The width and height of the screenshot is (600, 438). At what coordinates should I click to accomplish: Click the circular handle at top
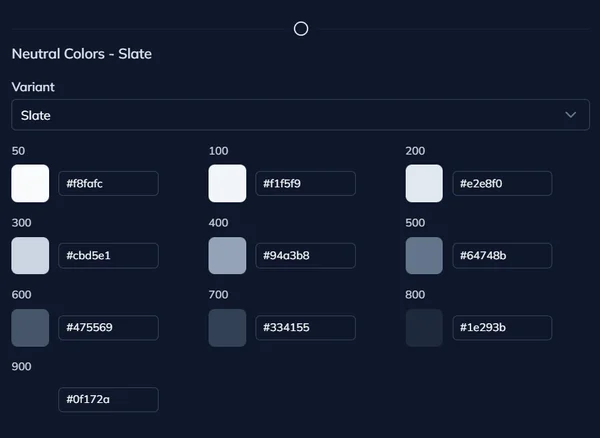tap(301, 29)
